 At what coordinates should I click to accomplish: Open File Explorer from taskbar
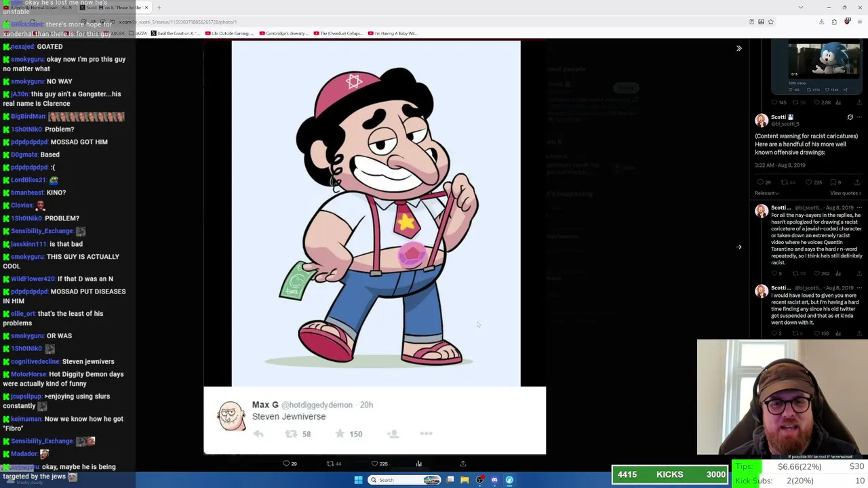[x=465, y=480]
